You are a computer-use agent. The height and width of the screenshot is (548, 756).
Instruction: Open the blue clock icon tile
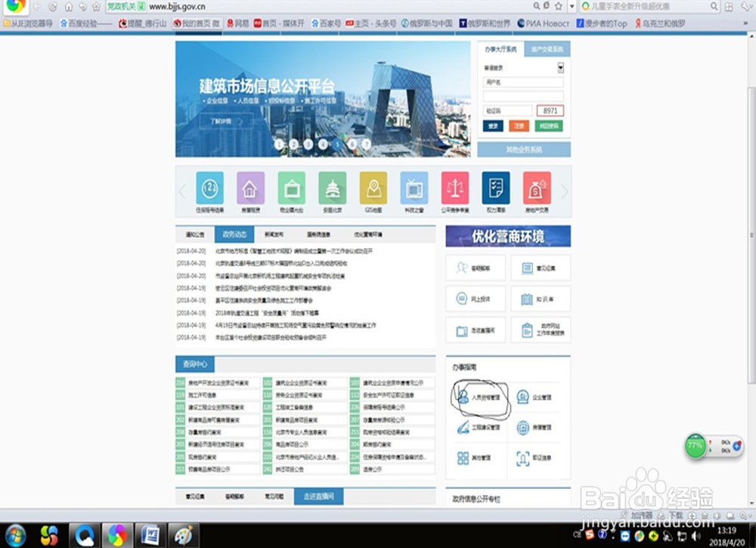click(x=209, y=188)
